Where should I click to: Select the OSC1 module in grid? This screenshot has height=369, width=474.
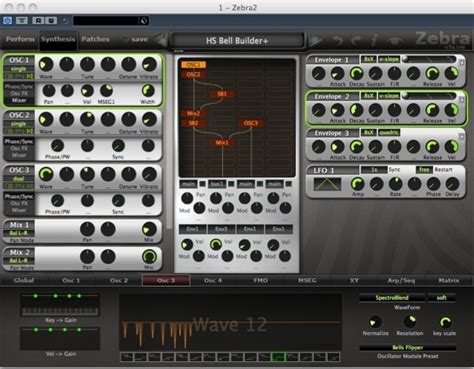tap(193, 65)
